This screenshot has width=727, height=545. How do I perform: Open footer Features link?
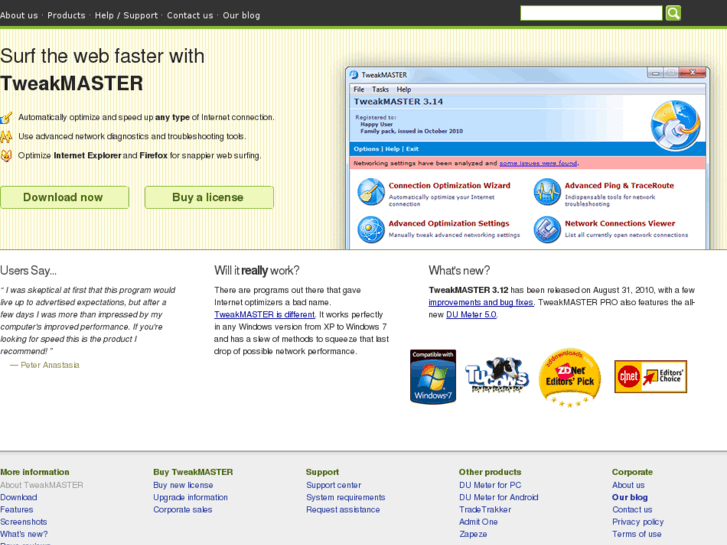pos(17,510)
